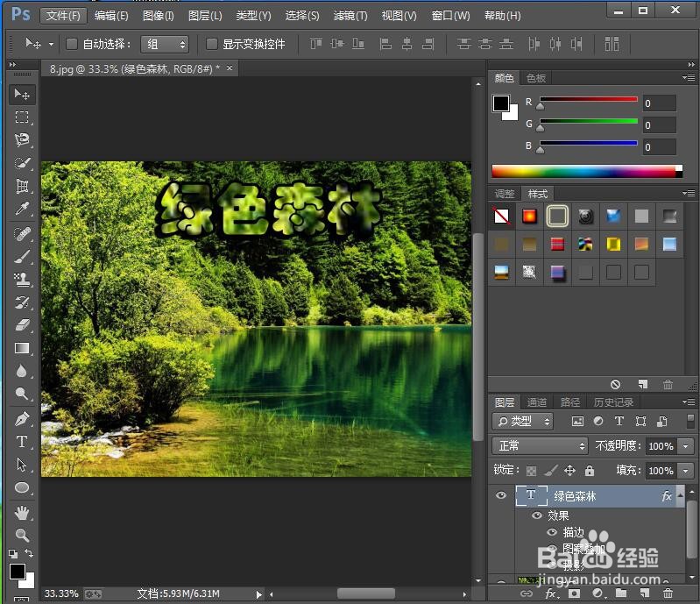Toggle visibility of 效果 effects
The image size is (700, 604).
pyautogui.click(x=536, y=515)
